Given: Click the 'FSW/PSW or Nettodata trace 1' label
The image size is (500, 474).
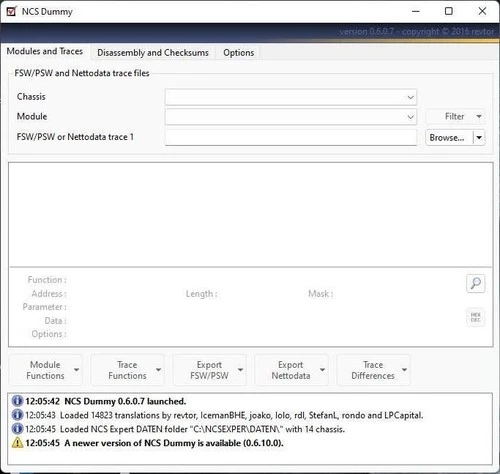Looking at the screenshot, I should click(x=75, y=137).
